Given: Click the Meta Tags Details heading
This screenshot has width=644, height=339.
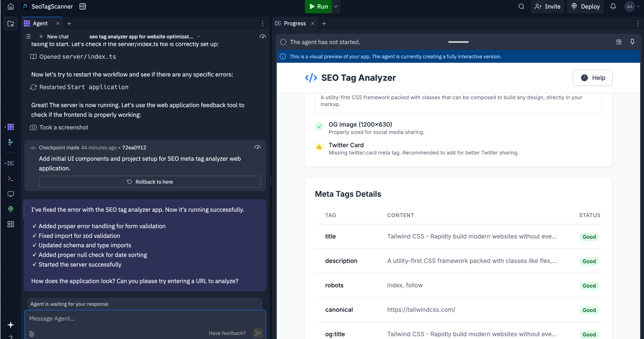Looking at the screenshot, I should pos(348,194).
